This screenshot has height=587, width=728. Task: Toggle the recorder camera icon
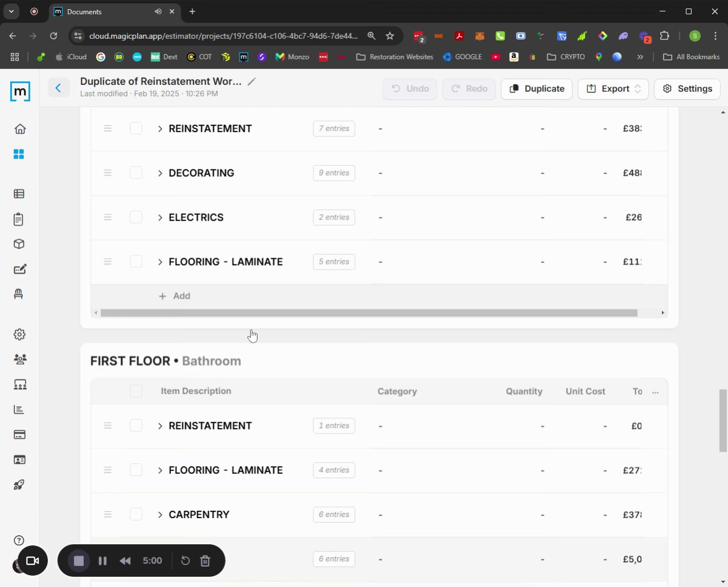[32, 561]
